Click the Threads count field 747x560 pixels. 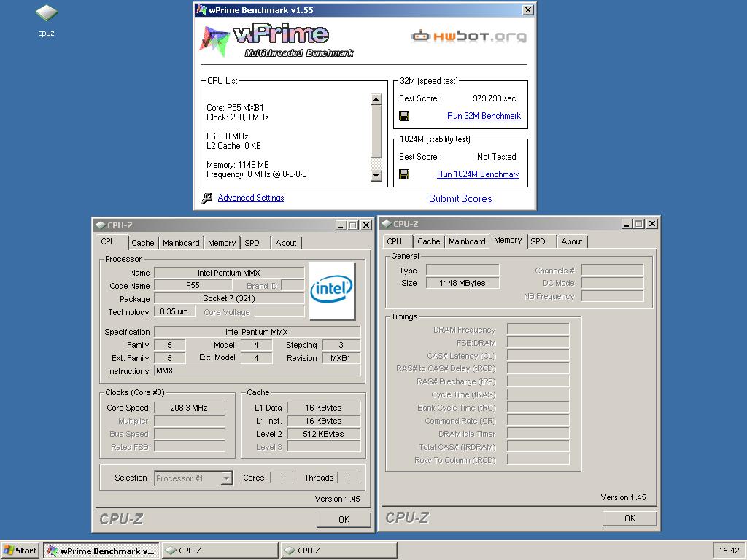(348, 477)
